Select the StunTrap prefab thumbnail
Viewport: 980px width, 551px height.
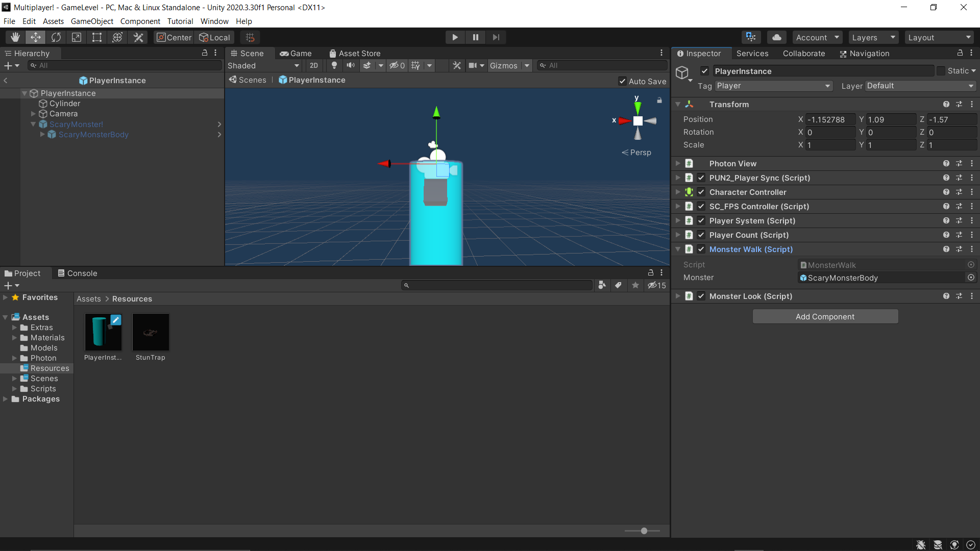[x=151, y=332]
